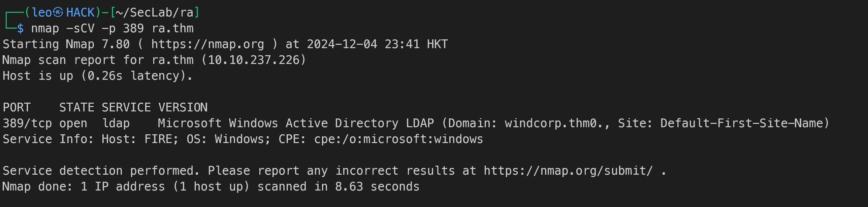Click the ~/SecLab/ra directory path
This screenshot has height=207, width=868.
[x=154, y=12]
